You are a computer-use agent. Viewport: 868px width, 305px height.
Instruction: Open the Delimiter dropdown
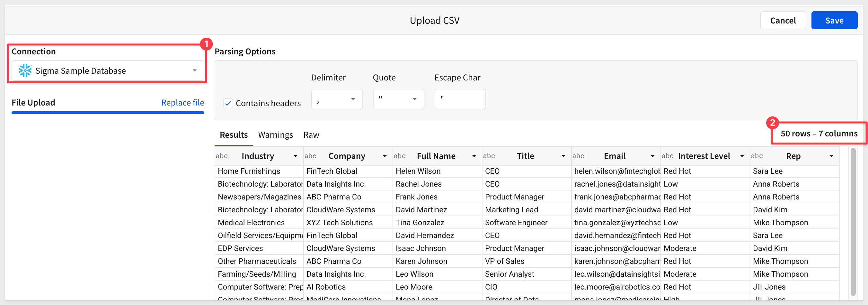click(337, 99)
